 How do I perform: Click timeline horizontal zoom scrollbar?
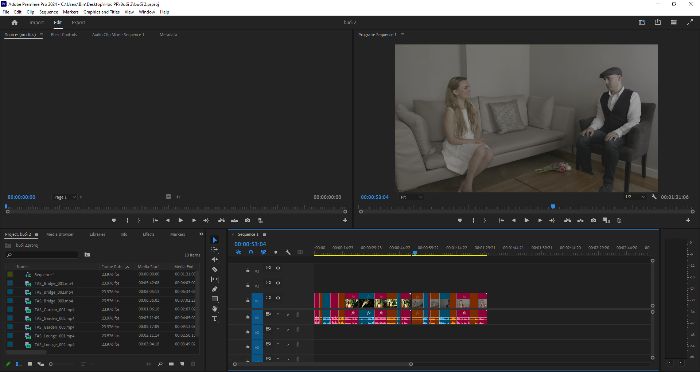323,364
